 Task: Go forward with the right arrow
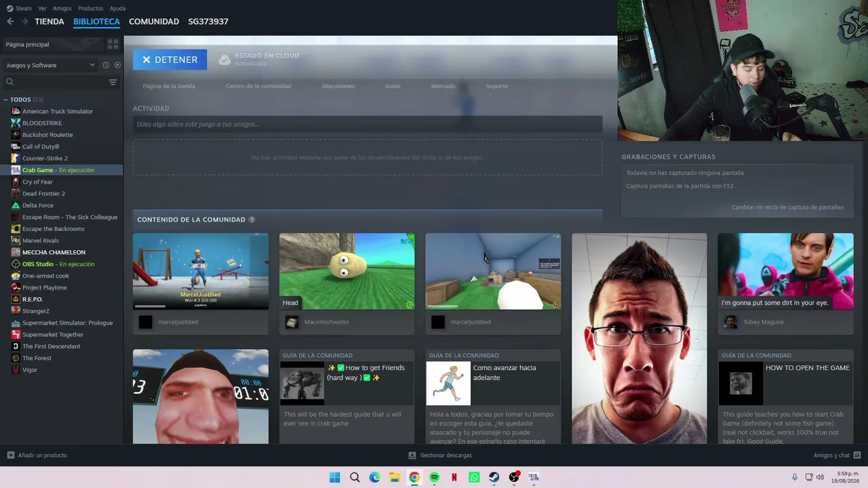click(x=24, y=22)
